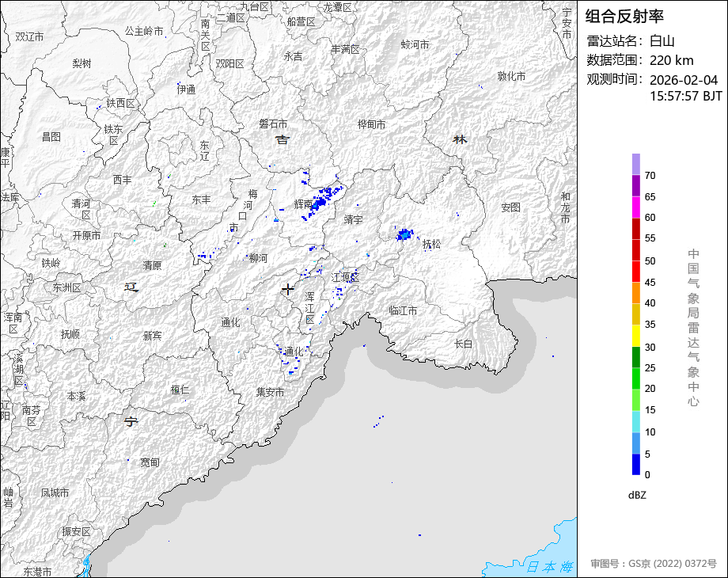
Task: Click the 临江市 map label
Action: [403, 310]
